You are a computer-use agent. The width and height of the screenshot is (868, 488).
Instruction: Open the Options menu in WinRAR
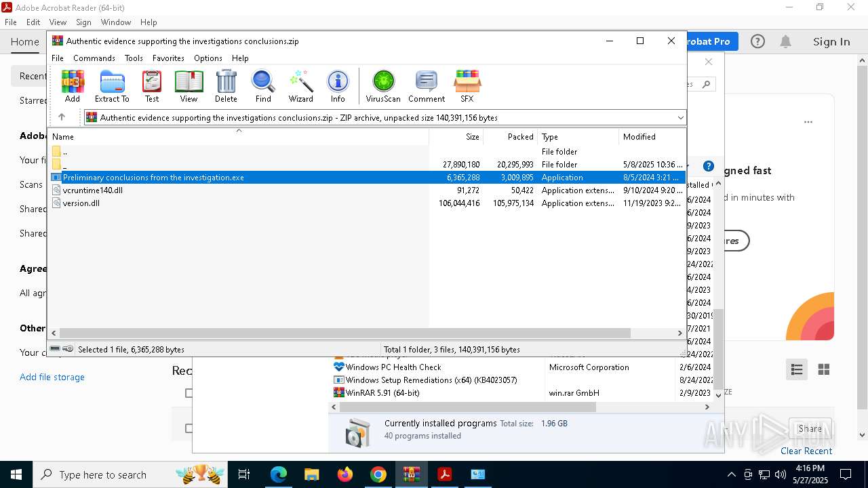[x=208, y=58]
